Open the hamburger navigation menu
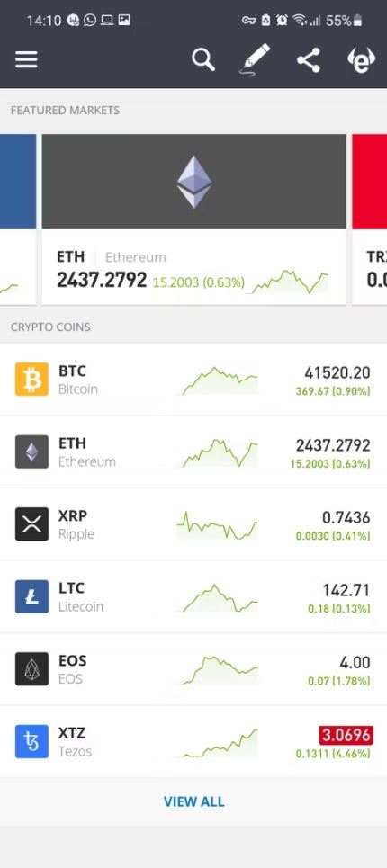 pyautogui.click(x=26, y=59)
